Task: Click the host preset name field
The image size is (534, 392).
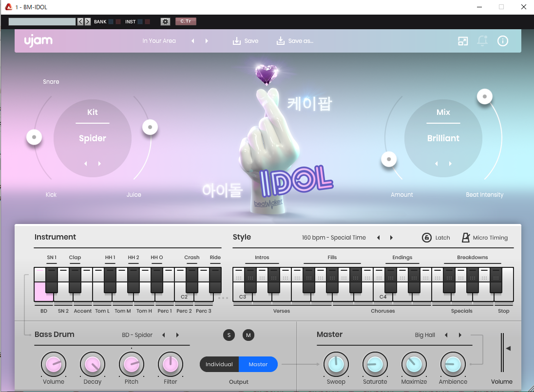Action: 42,21
